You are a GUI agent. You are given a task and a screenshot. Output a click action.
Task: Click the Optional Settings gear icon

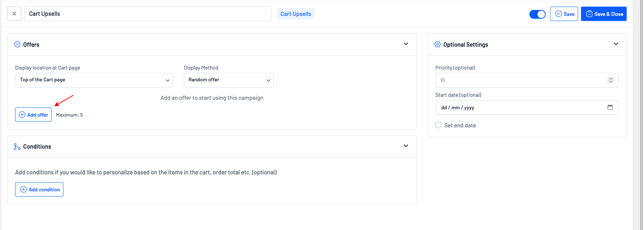pos(437,45)
